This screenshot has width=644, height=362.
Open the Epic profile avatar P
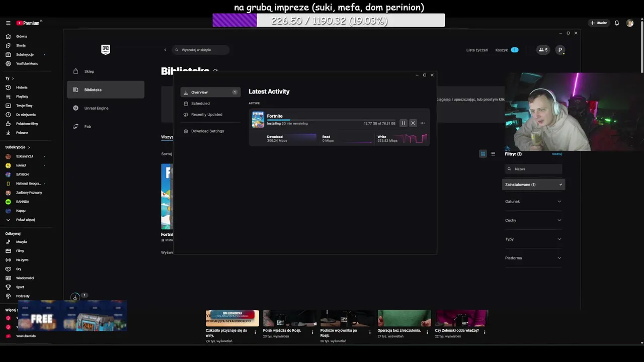tap(560, 50)
